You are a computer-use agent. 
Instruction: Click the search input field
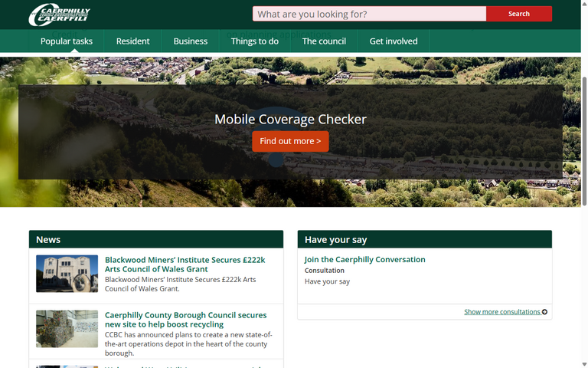coord(368,14)
